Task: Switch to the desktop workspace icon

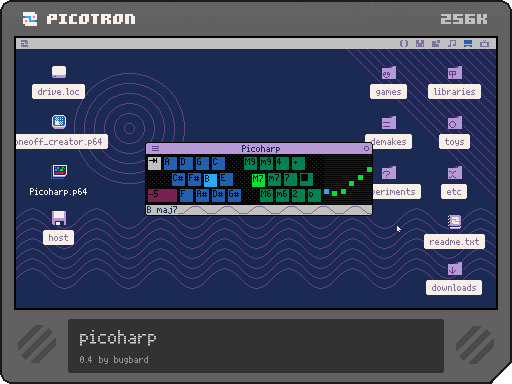Action: pyautogui.click(x=468, y=43)
